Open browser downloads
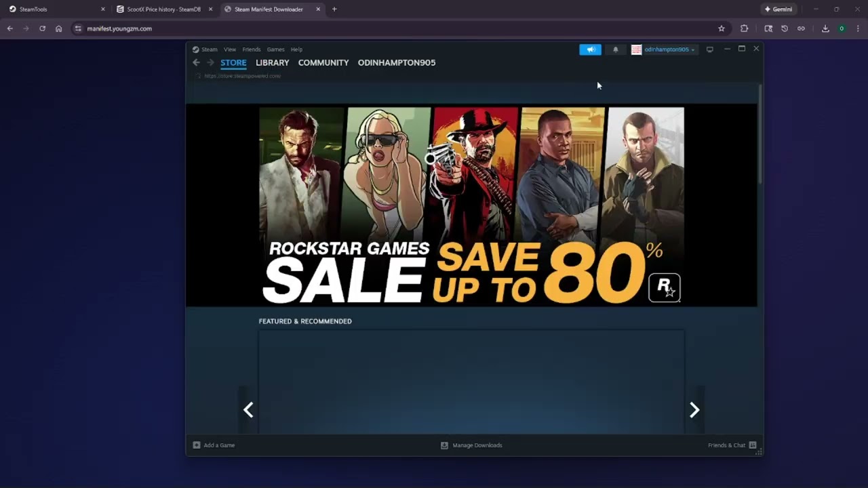The image size is (868, 488). tap(825, 28)
